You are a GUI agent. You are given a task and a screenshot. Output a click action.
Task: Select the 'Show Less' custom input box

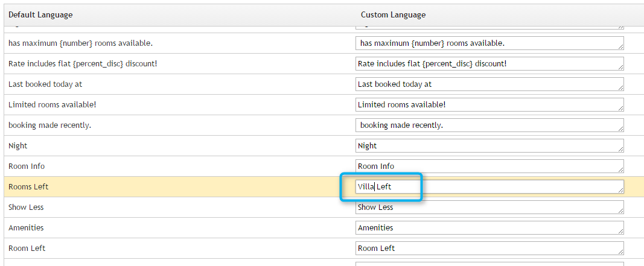[489, 207]
